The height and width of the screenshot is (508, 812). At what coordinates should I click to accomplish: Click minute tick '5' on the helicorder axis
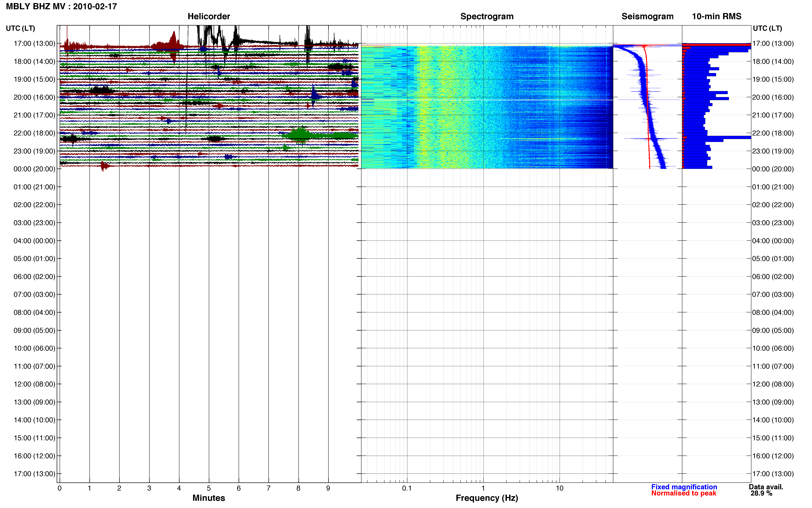(209, 488)
